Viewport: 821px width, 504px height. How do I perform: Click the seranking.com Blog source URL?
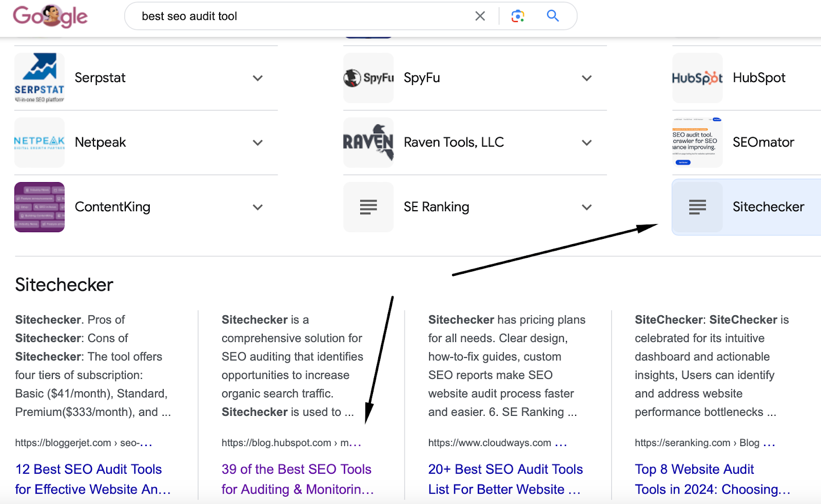[705, 443]
